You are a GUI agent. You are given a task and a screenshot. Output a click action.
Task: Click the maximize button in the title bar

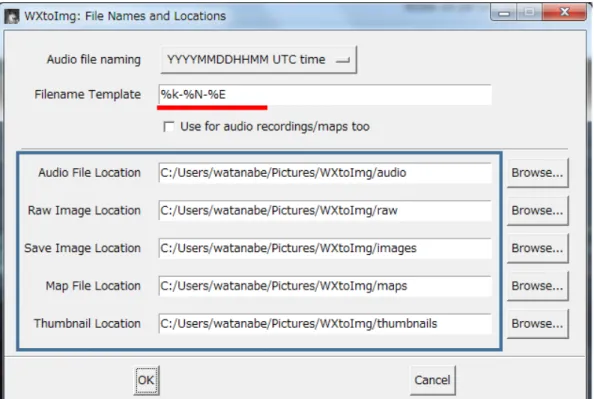click(530, 13)
